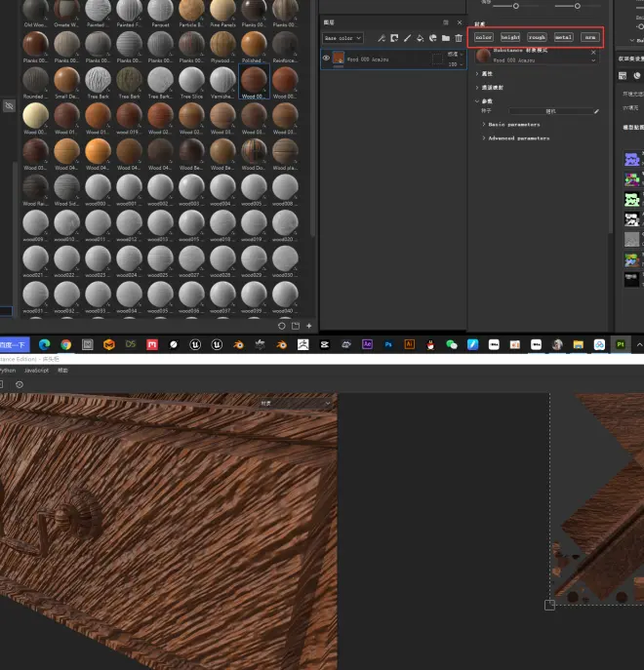Select the wood 019 material thumbnail
Image resolution: width=644 pixels, height=670 pixels.
pos(129,119)
